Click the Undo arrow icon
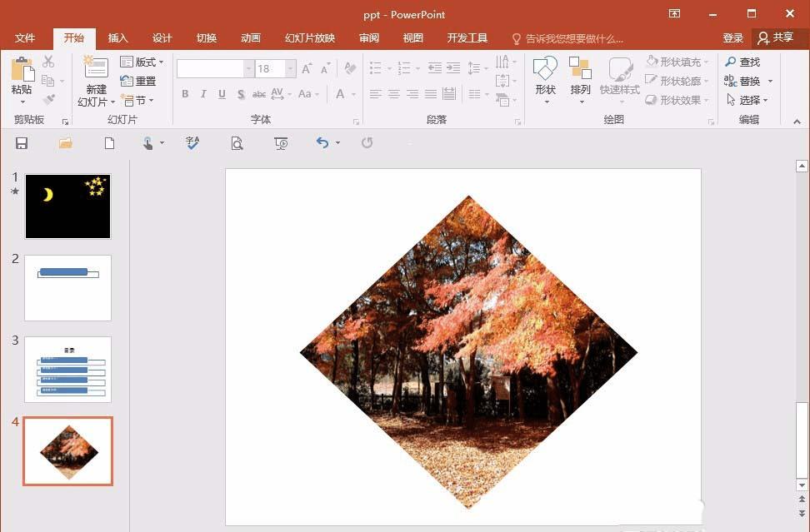 click(x=322, y=142)
